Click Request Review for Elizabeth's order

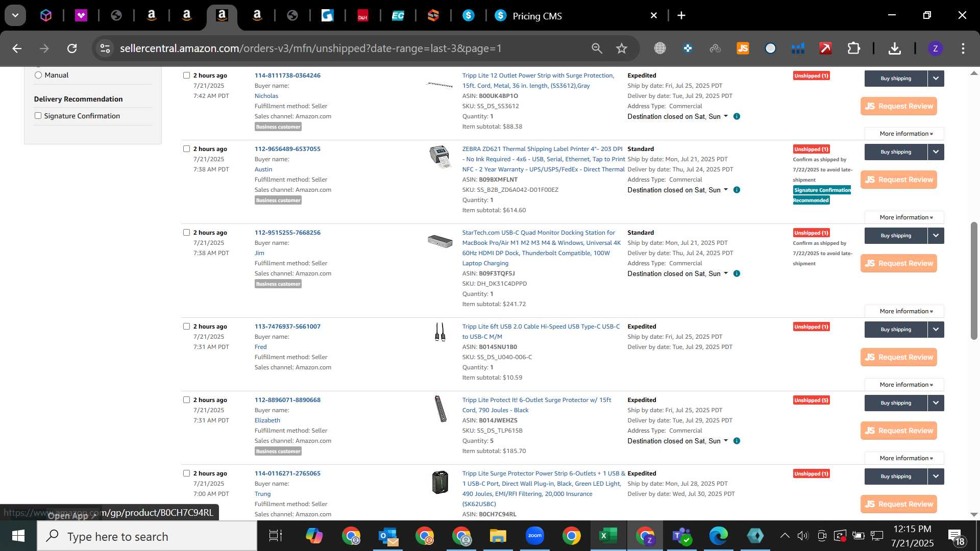click(x=898, y=431)
